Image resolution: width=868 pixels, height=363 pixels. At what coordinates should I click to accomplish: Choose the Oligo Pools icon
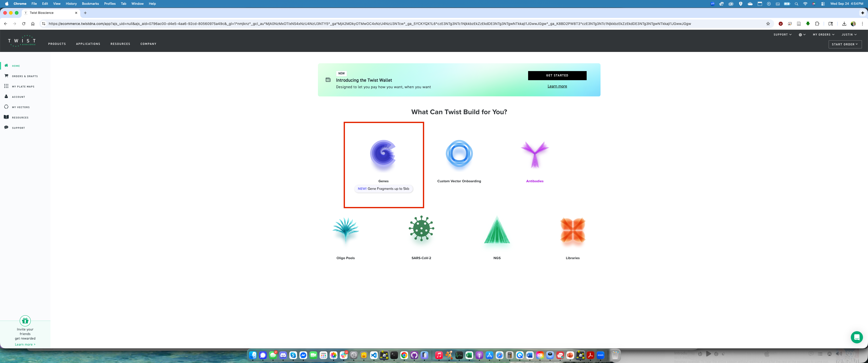coord(345,230)
